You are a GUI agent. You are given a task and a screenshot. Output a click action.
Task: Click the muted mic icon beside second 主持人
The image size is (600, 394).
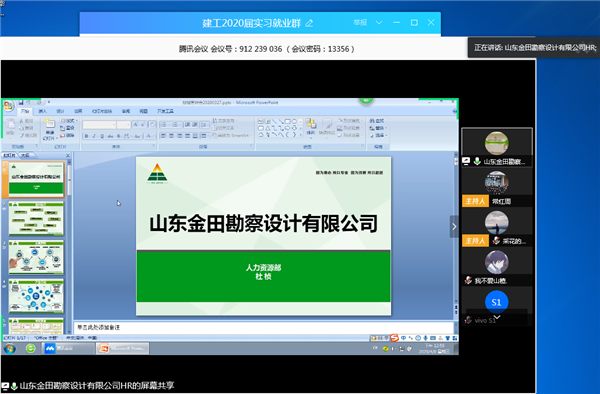pyautogui.click(x=496, y=241)
